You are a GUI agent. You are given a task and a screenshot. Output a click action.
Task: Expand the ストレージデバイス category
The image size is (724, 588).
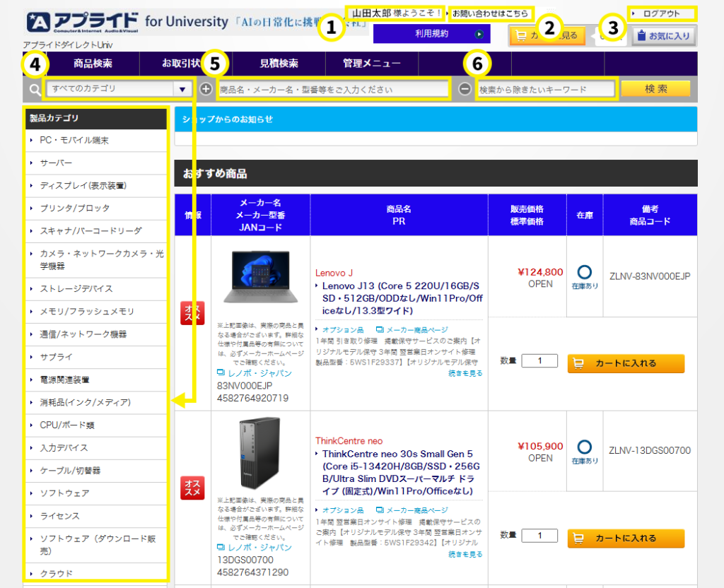(x=76, y=289)
